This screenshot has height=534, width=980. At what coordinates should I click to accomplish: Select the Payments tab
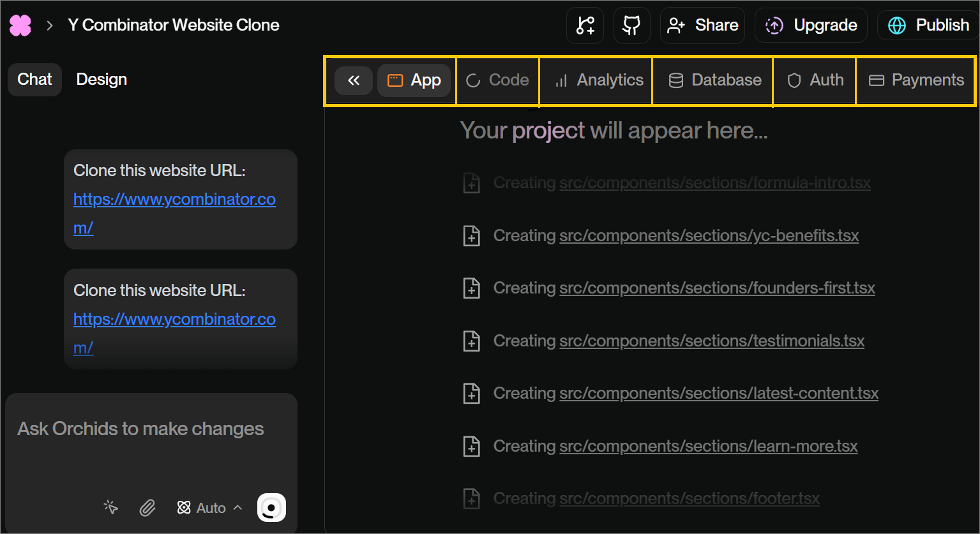click(x=916, y=80)
